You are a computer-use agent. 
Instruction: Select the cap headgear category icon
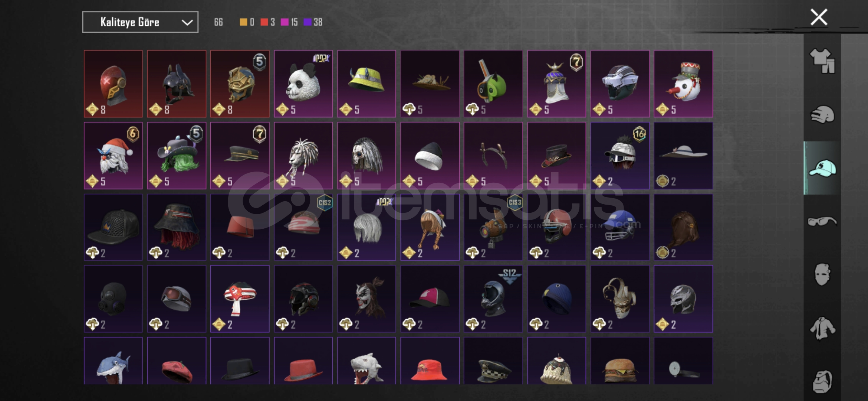[822, 168]
